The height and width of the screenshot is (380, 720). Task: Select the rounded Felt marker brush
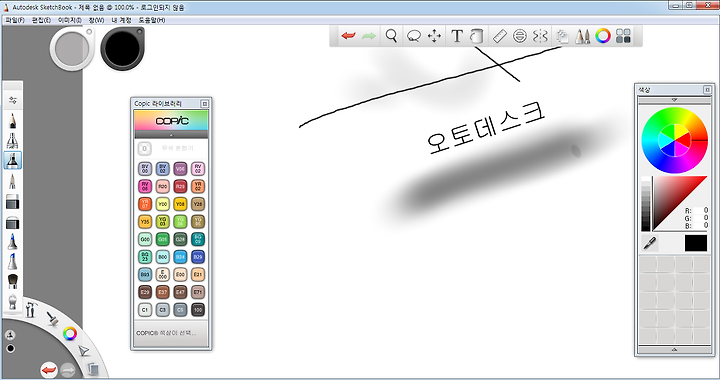click(x=12, y=222)
